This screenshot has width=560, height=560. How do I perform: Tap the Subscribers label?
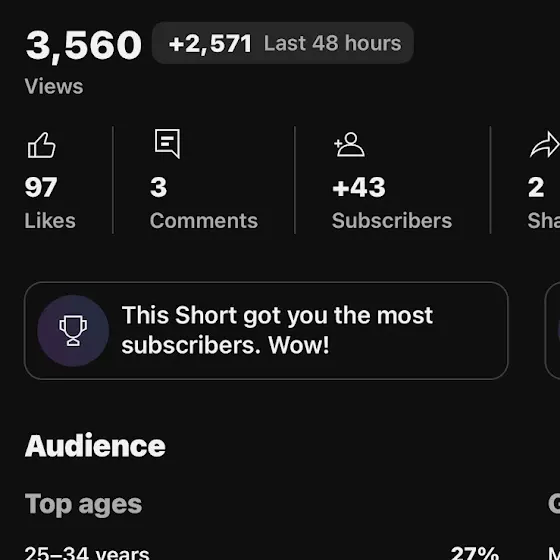[x=392, y=221]
